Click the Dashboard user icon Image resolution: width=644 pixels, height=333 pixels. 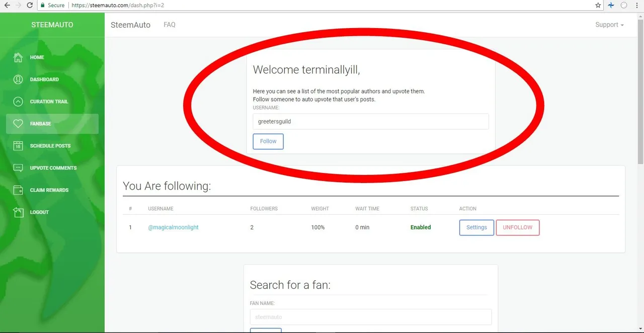click(18, 79)
